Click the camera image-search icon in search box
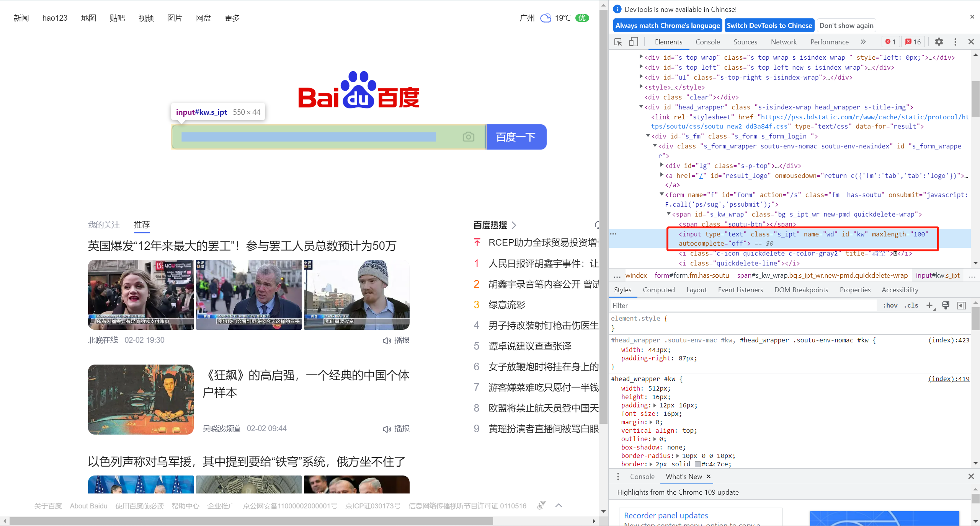This screenshot has width=980, height=526. click(x=468, y=137)
